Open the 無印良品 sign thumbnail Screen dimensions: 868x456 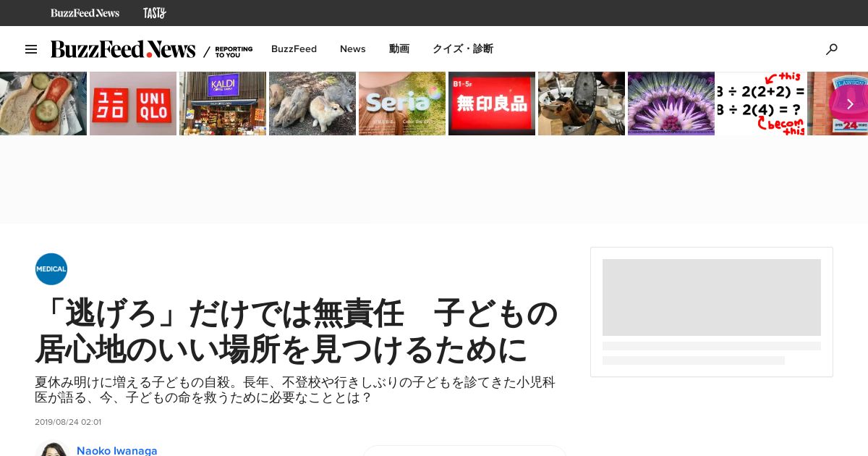tap(492, 104)
